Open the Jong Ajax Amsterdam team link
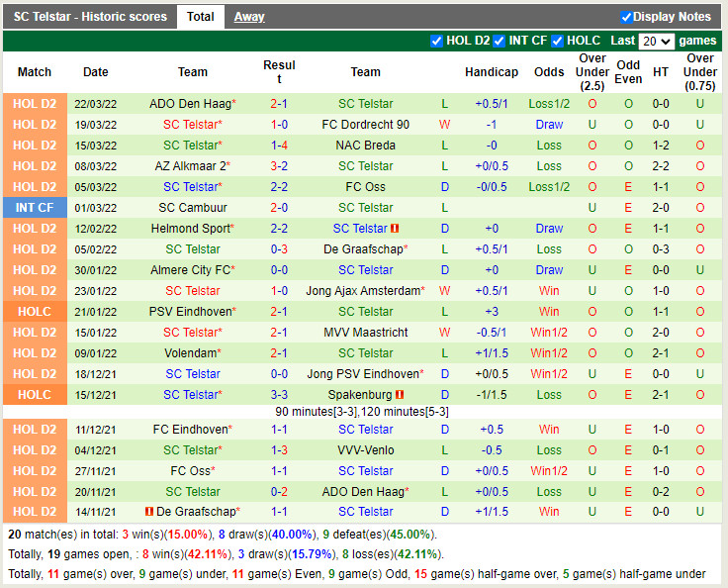Screen dimensions: 728x588 (363, 291)
